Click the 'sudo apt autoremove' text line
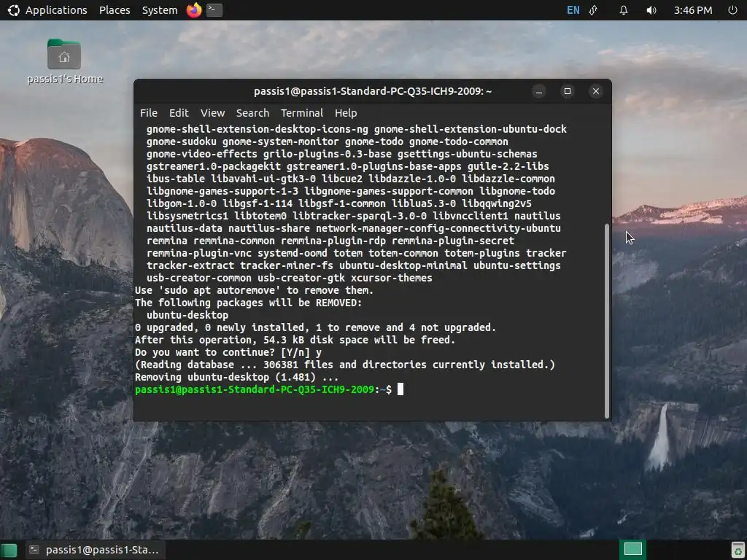This screenshot has height=560, width=747. coord(254,290)
